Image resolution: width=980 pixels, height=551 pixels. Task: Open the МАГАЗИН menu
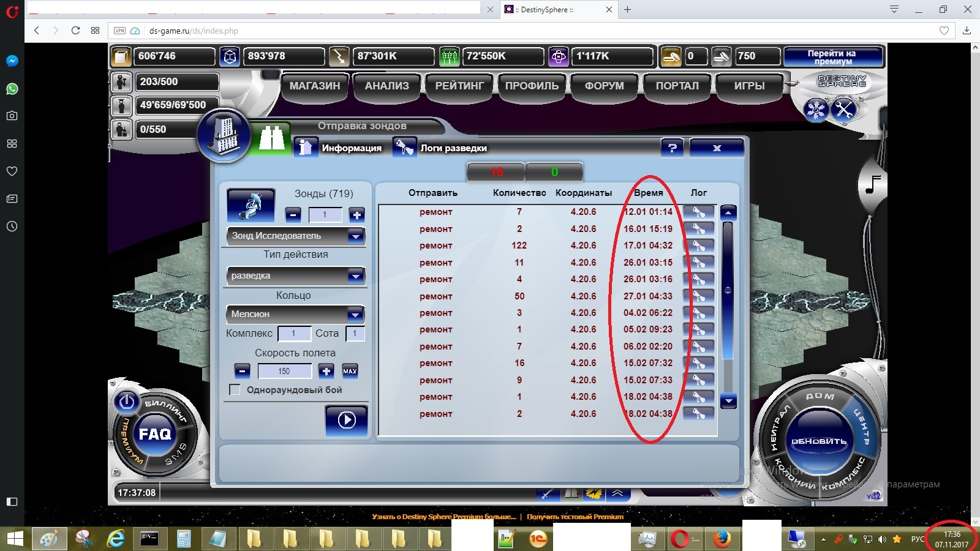pos(314,86)
